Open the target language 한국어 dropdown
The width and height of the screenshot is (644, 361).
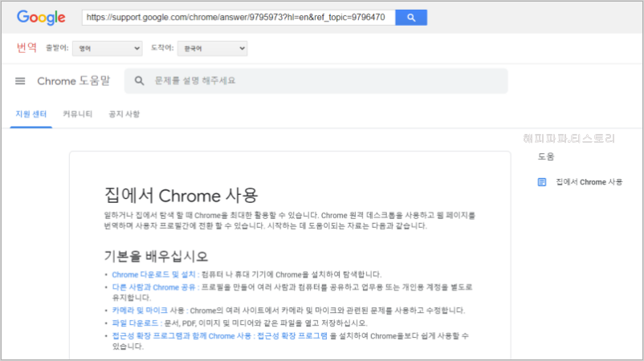(x=212, y=48)
